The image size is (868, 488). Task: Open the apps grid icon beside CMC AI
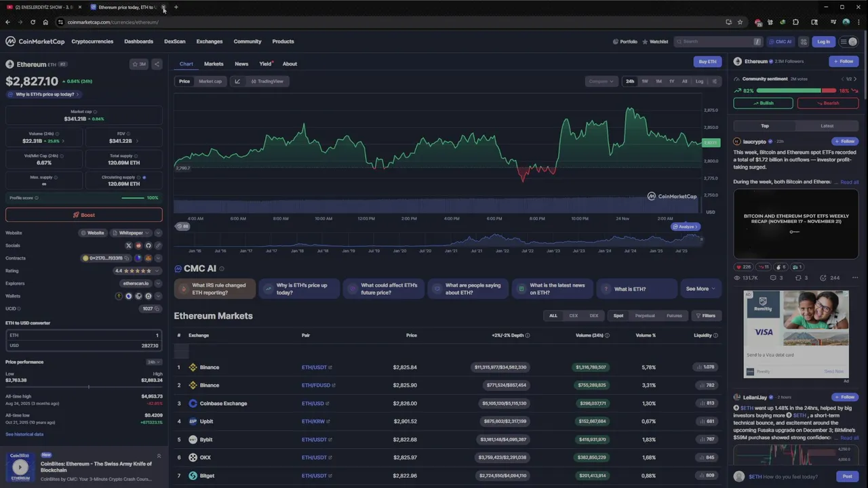click(x=804, y=41)
